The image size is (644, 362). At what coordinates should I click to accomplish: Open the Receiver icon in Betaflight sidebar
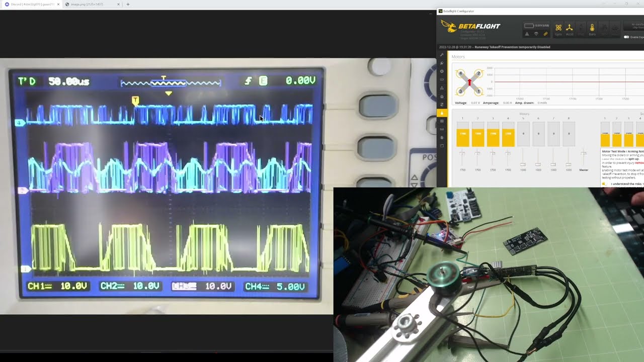click(x=442, y=96)
